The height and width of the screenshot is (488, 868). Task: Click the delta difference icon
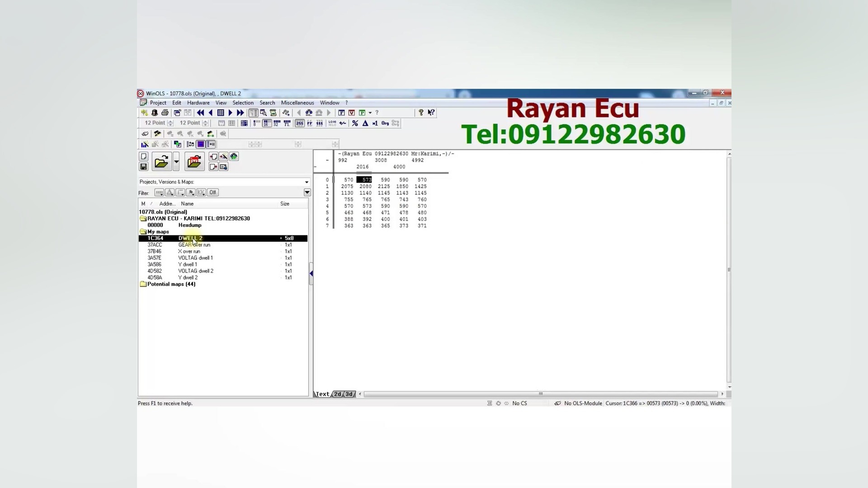point(365,123)
